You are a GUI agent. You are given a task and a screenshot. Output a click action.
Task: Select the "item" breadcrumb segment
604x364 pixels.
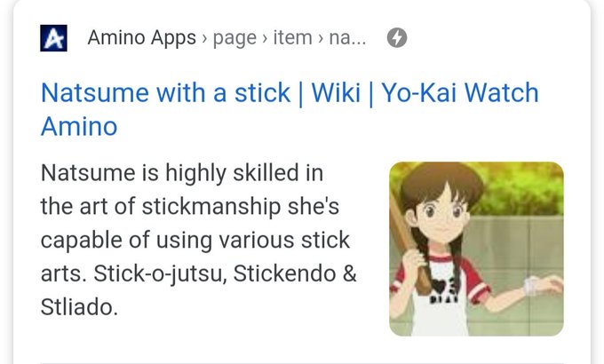point(293,38)
